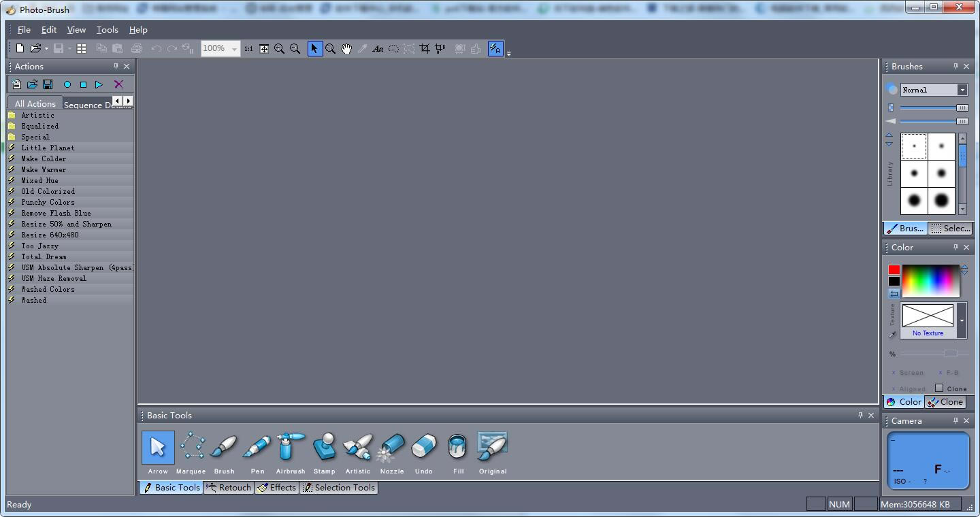Switch to the Clone panel tab
980x517 pixels.
coord(945,401)
